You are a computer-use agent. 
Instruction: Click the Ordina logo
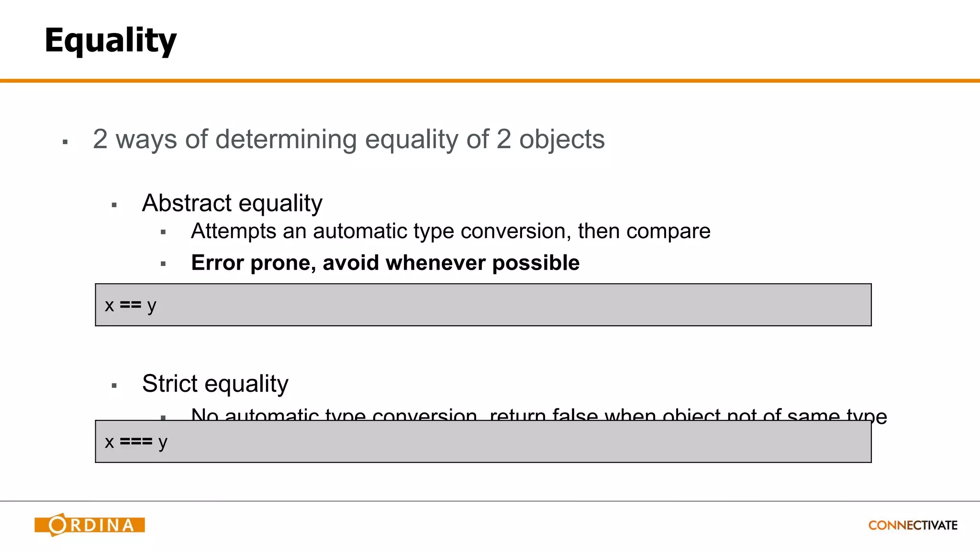click(x=89, y=525)
